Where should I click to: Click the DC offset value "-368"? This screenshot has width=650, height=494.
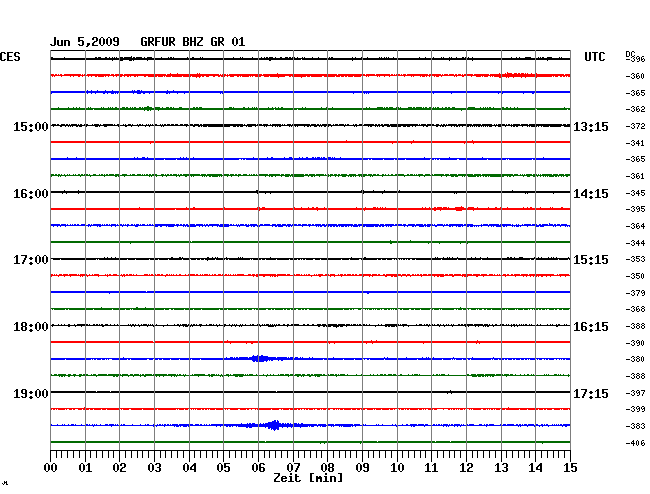pyautogui.click(x=635, y=309)
